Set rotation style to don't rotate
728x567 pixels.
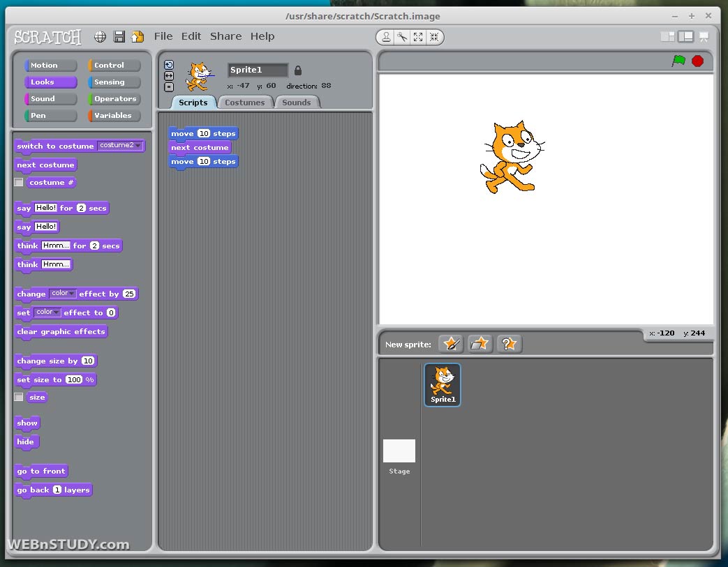169,86
